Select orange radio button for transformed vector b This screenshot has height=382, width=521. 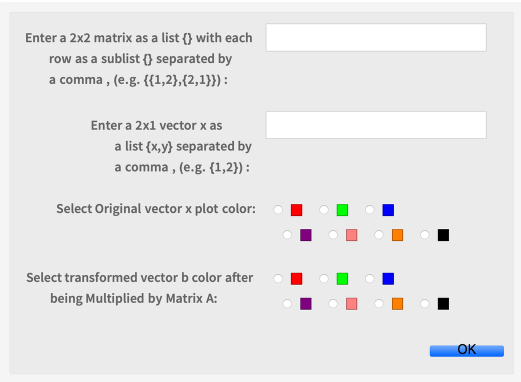(379, 303)
